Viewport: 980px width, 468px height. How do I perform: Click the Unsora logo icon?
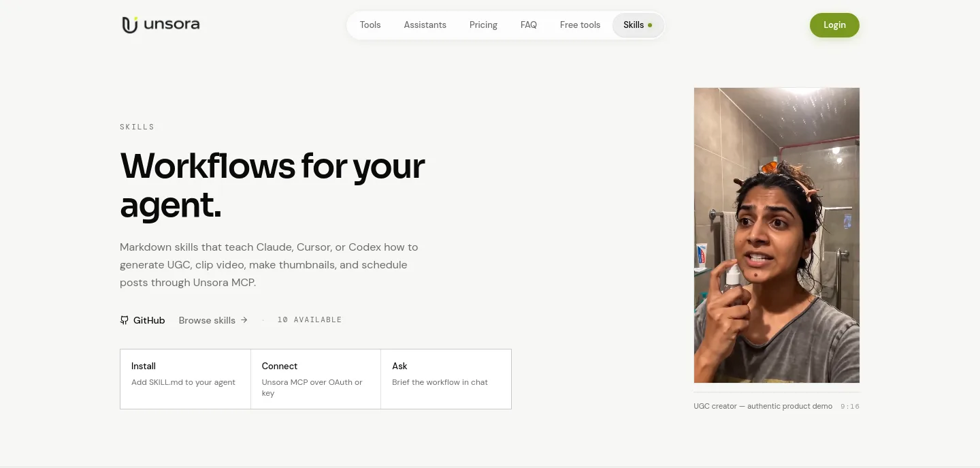coord(130,25)
